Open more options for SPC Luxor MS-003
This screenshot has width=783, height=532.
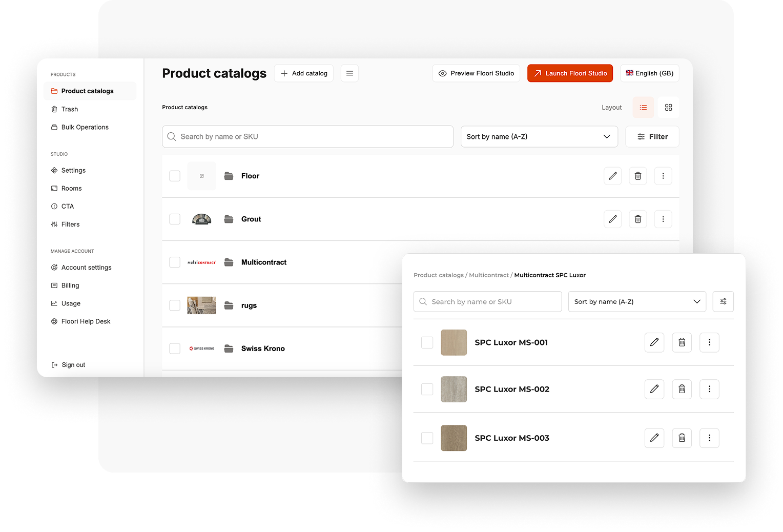[709, 438]
